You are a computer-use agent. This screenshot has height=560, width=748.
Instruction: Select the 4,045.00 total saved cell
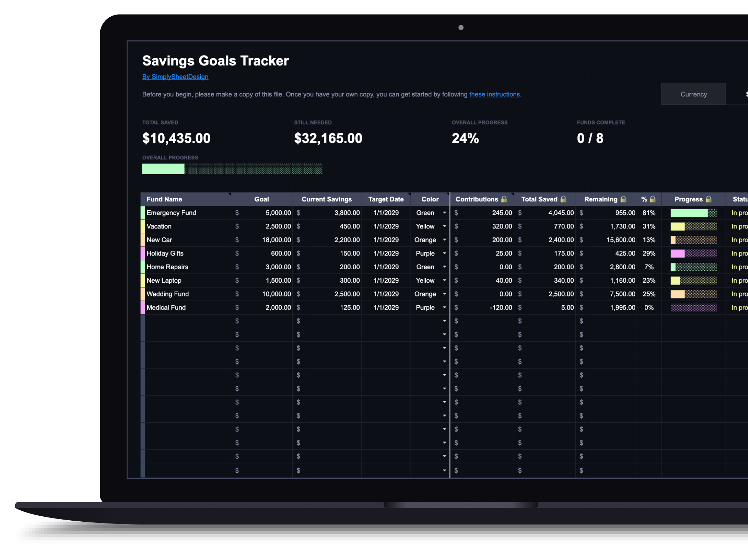tap(545, 213)
